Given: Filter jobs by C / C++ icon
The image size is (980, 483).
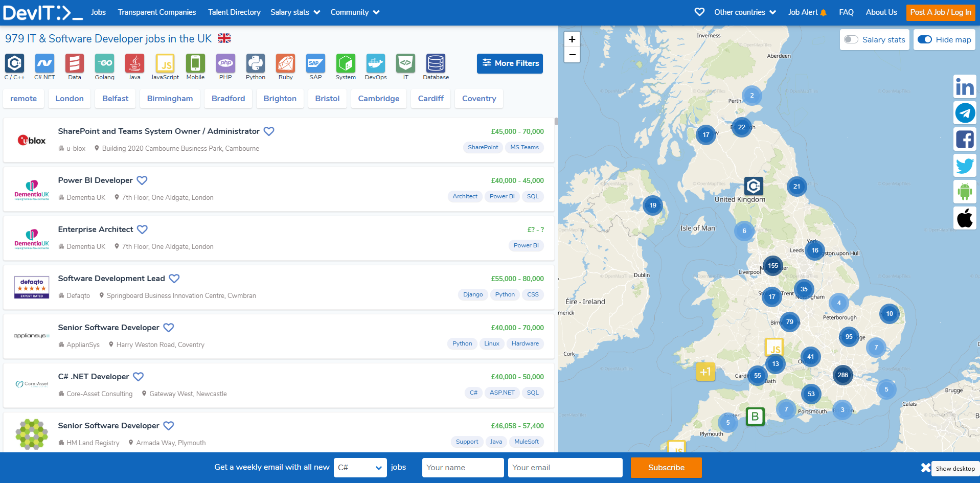Looking at the screenshot, I should [x=14, y=63].
